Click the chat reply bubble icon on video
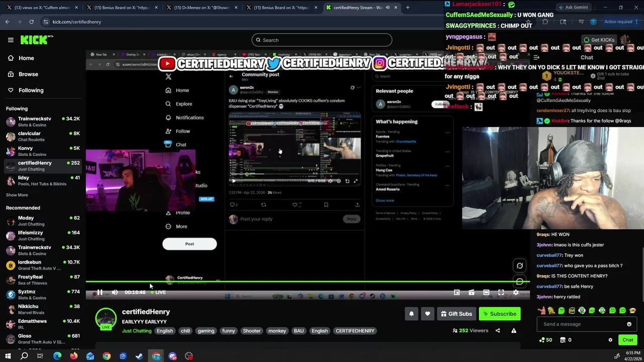Viewport: 644px width, 362px height. pyautogui.click(x=520, y=282)
